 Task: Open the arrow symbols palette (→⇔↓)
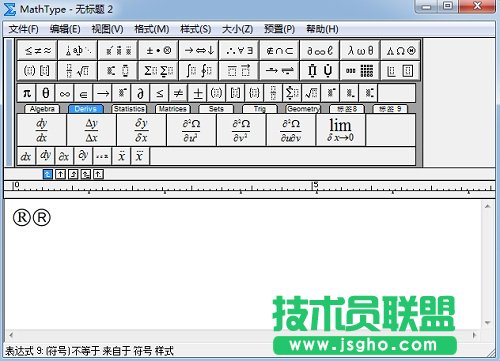tap(199, 50)
